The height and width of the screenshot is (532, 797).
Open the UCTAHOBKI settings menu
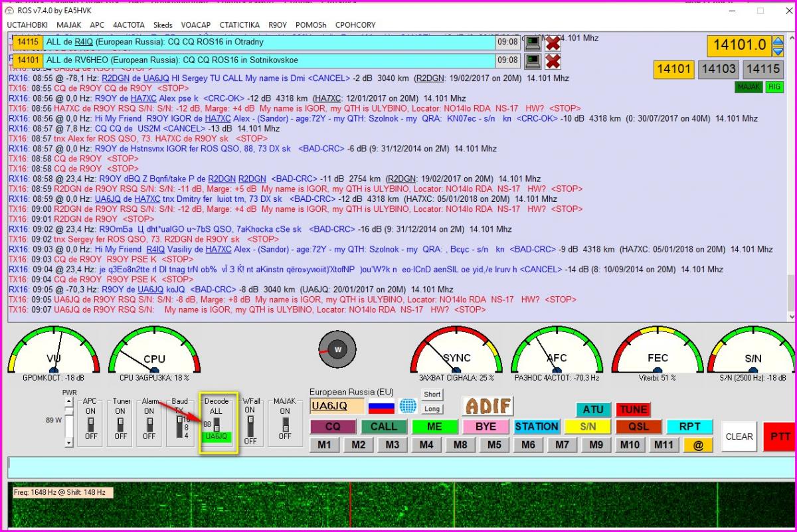tap(27, 25)
